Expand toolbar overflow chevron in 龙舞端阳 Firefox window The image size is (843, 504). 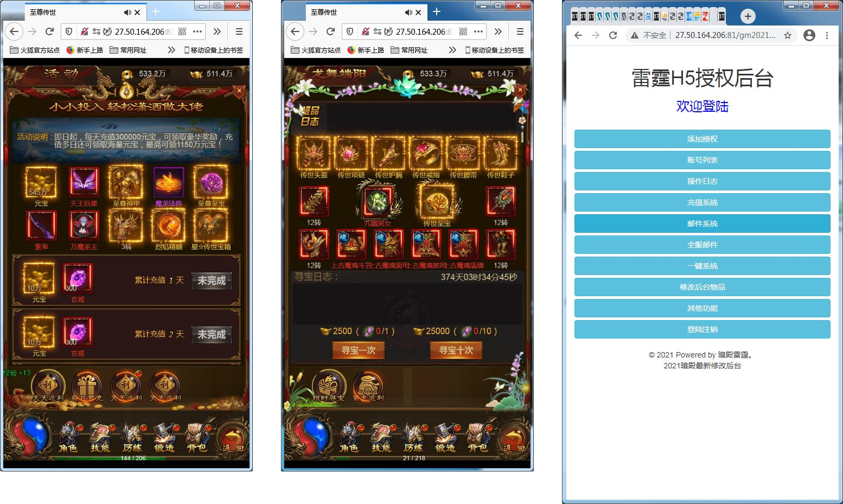[498, 31]
